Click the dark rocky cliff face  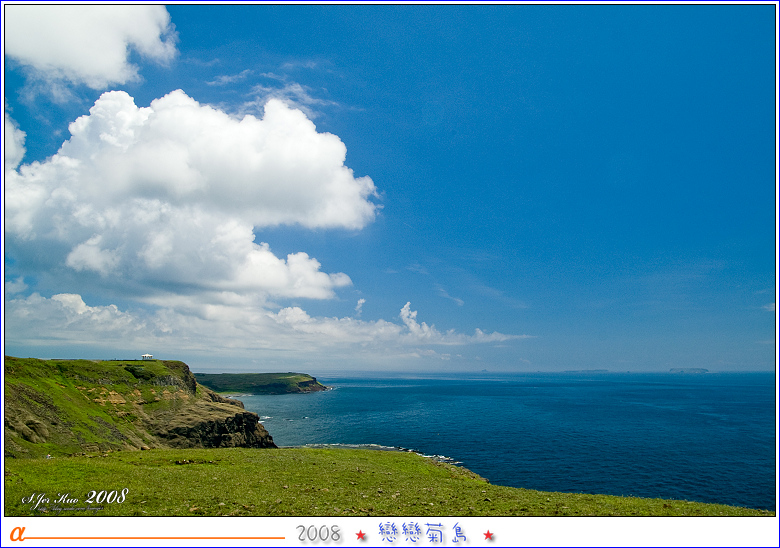point(215,430)
